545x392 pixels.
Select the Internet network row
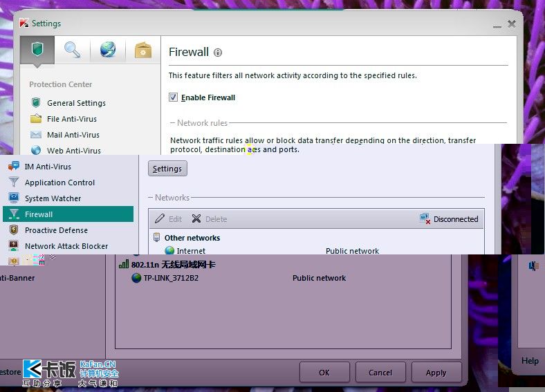click(x=191, y=250)
